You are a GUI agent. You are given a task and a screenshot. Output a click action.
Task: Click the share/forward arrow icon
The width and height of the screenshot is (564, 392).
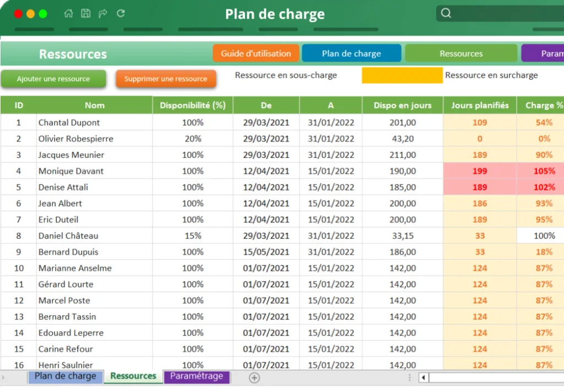tap(103, 14)
